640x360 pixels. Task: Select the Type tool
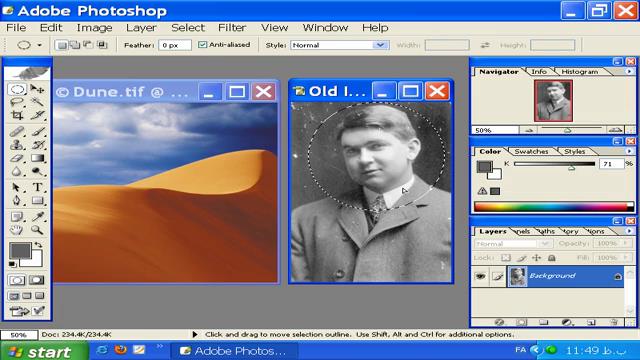(x=38, y=187)
